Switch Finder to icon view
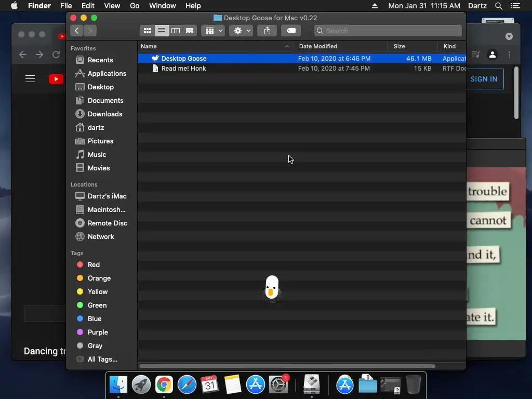The height and width of the screenshot is (399, 532). (147, 31)
